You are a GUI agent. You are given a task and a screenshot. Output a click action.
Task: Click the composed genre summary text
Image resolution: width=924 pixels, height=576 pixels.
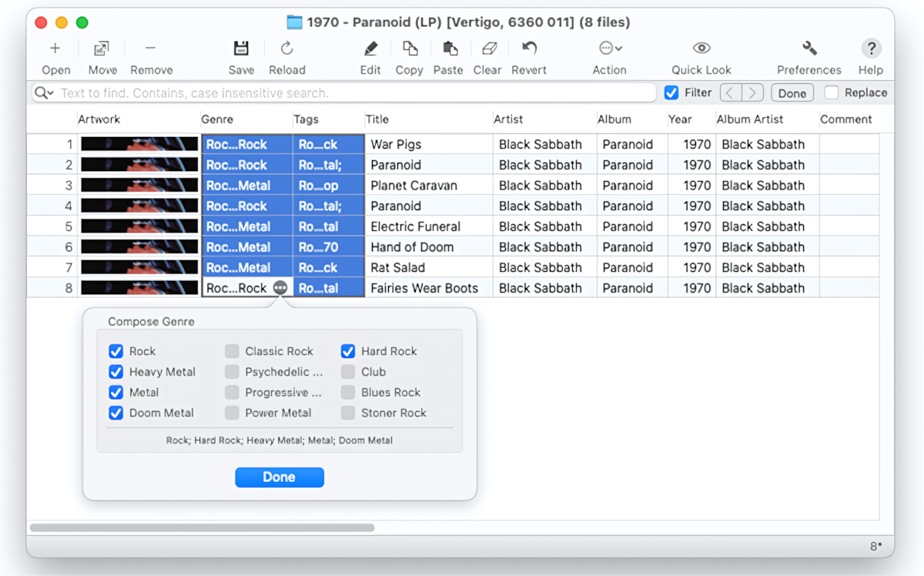coord(280,440)
